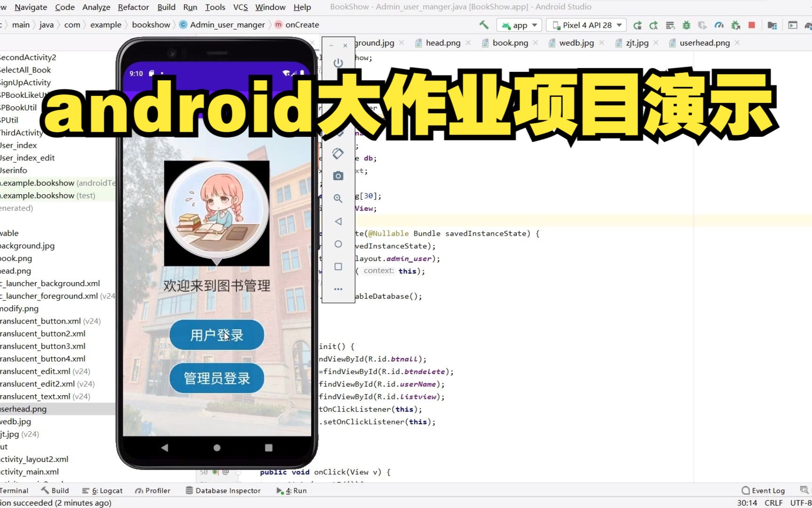Click the Make Project hammer icon
This screenshot has height=508, width=812.
coord(484,25)
